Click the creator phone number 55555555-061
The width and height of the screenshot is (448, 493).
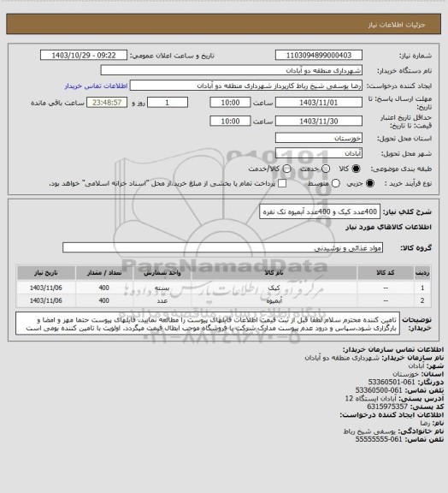click(x=379, y=439)
